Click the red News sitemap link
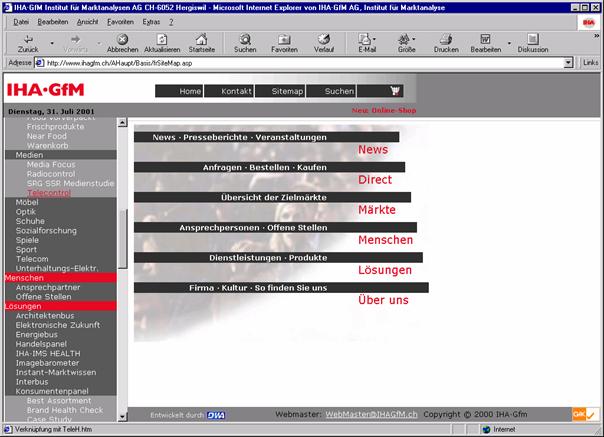The height and width of the screenshot is (437, 604). pos(372,150)
